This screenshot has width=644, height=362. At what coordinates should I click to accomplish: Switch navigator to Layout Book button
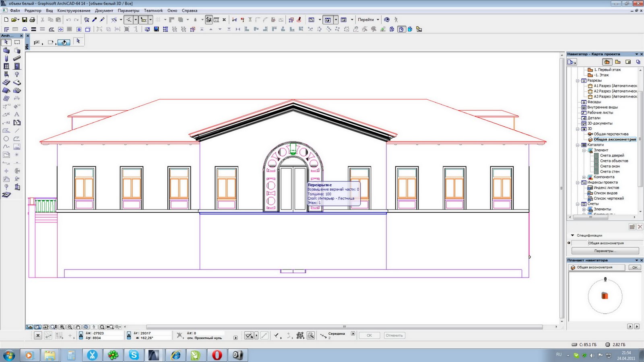coord(628,62)
